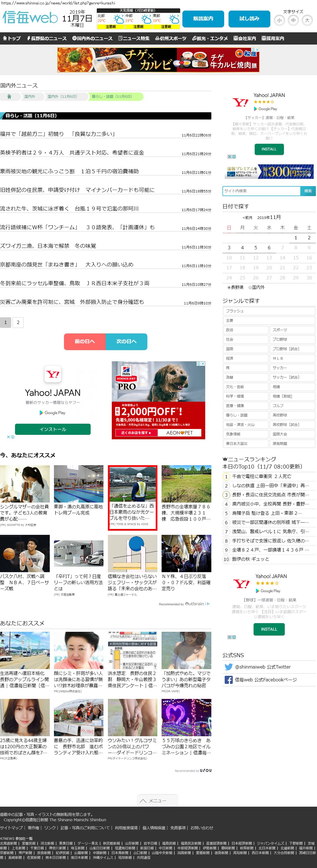The image size is (317, 868).
Task: Click the 次の日へ button
Action: point(126,341)
